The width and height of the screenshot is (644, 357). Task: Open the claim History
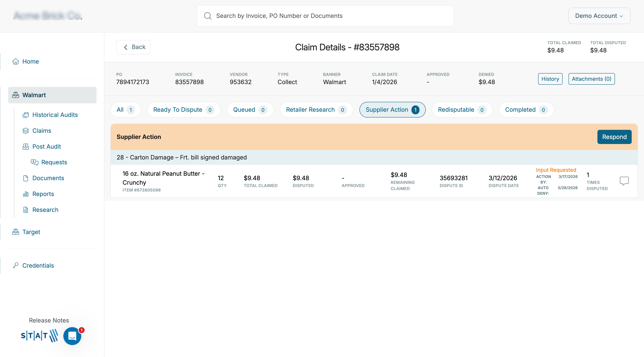pos(550,79)
